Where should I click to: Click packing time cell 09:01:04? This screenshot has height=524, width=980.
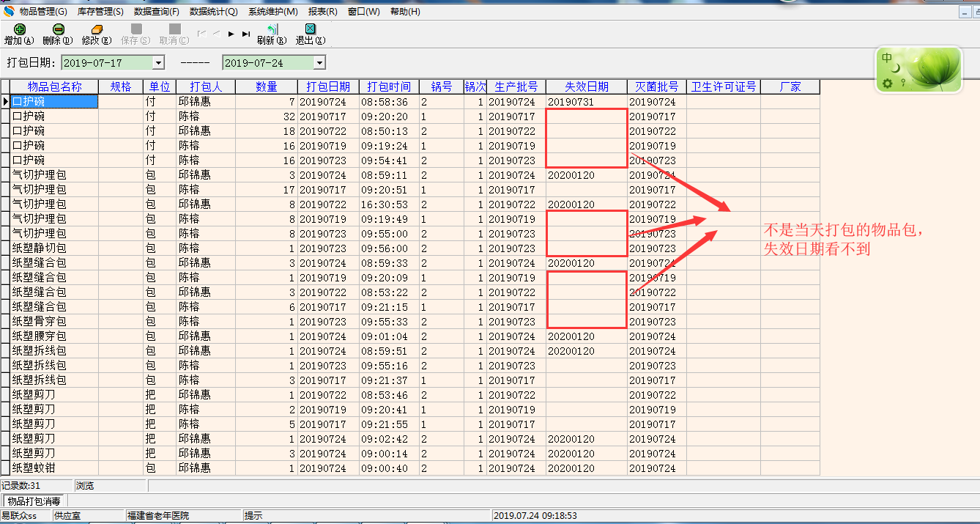point(389,336)
